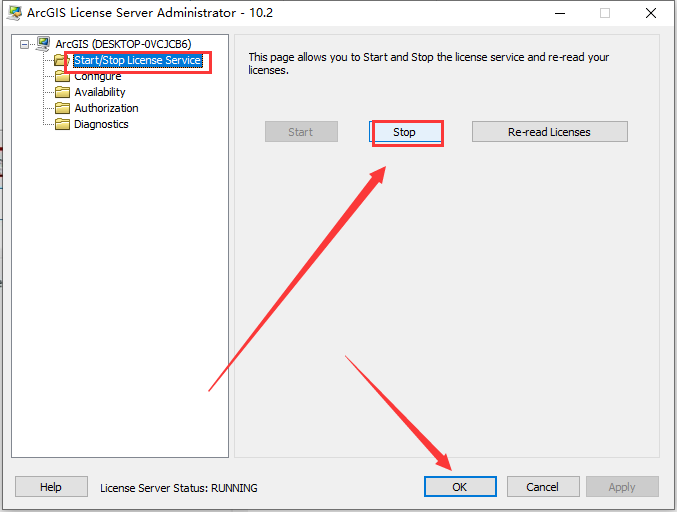Select the Diagnostics tree item

click(x=101, y=124)
